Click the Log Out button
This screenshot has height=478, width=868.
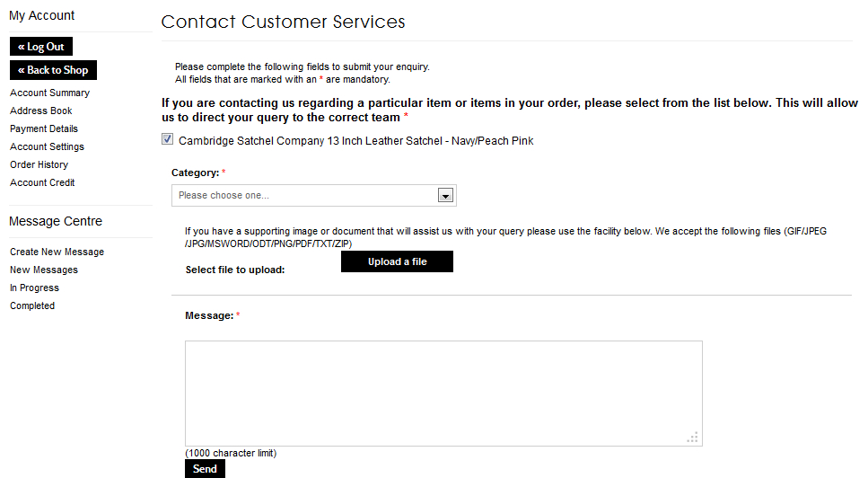[x=41, y=47]
